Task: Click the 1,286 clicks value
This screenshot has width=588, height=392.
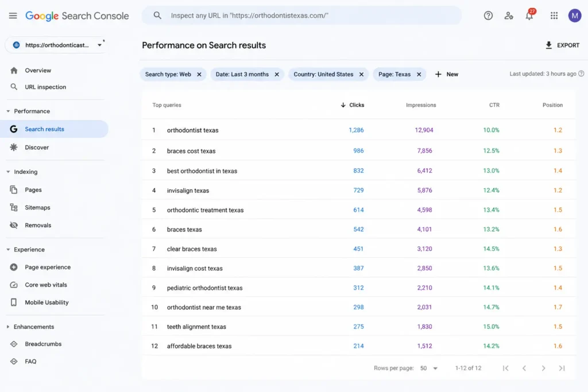Action: coord(356,130)
